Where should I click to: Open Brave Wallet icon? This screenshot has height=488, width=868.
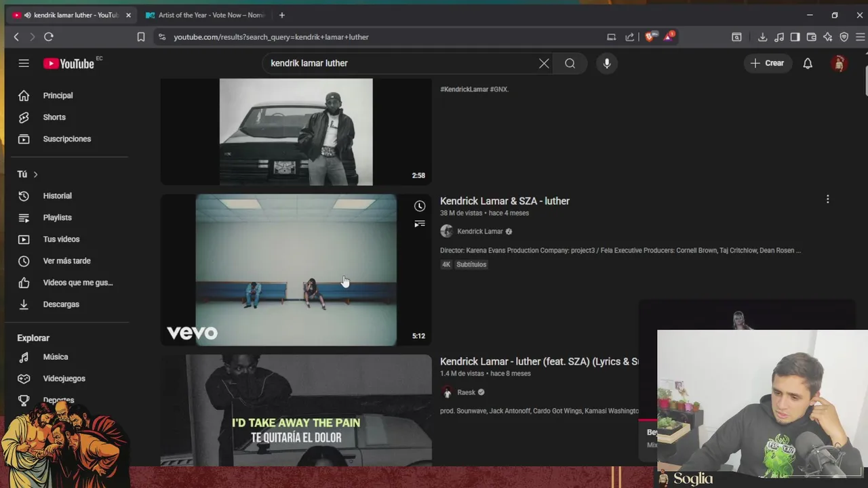click(x=812, y=37)
